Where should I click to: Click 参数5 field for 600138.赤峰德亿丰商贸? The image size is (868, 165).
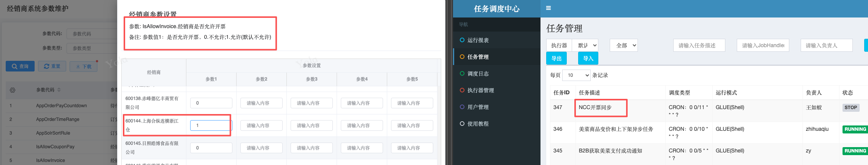click(x=412, y=103)
